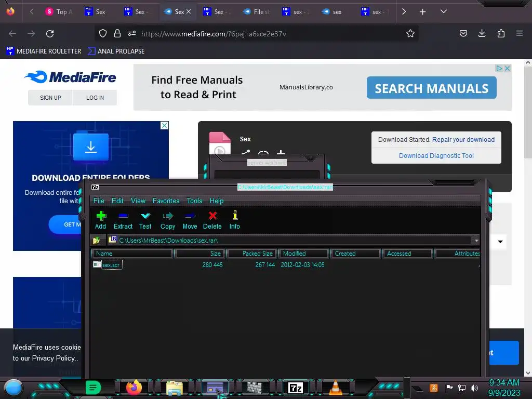Screen dimensions: 532x399
Task: Click the 7-Zip path address field
Action: pos(294,240)
